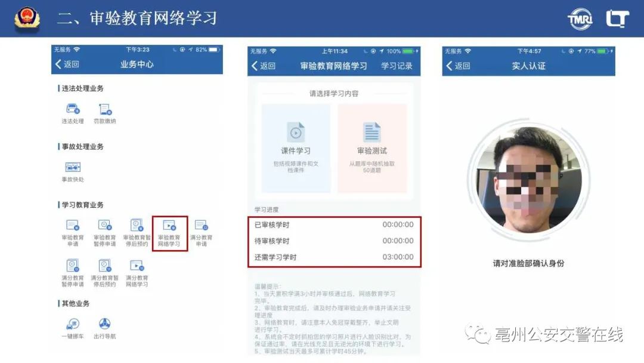
Task: Tap the 满分教育申请 icon
Action: [x=201, y=227]
